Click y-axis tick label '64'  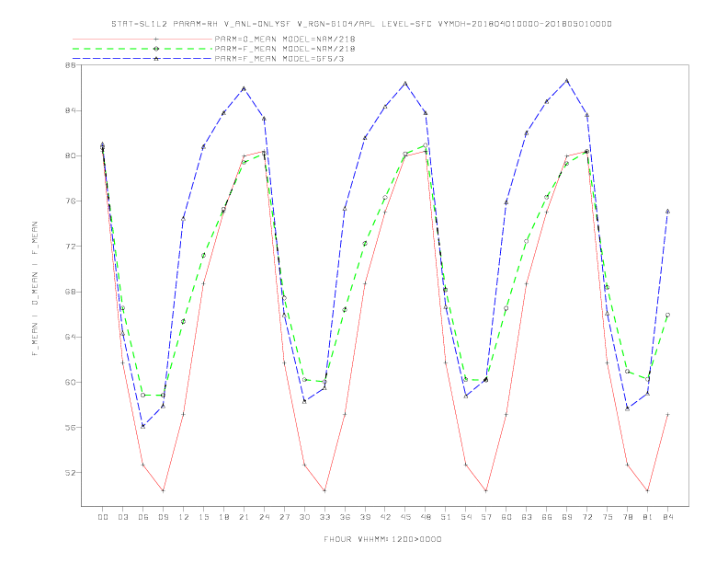71,337
